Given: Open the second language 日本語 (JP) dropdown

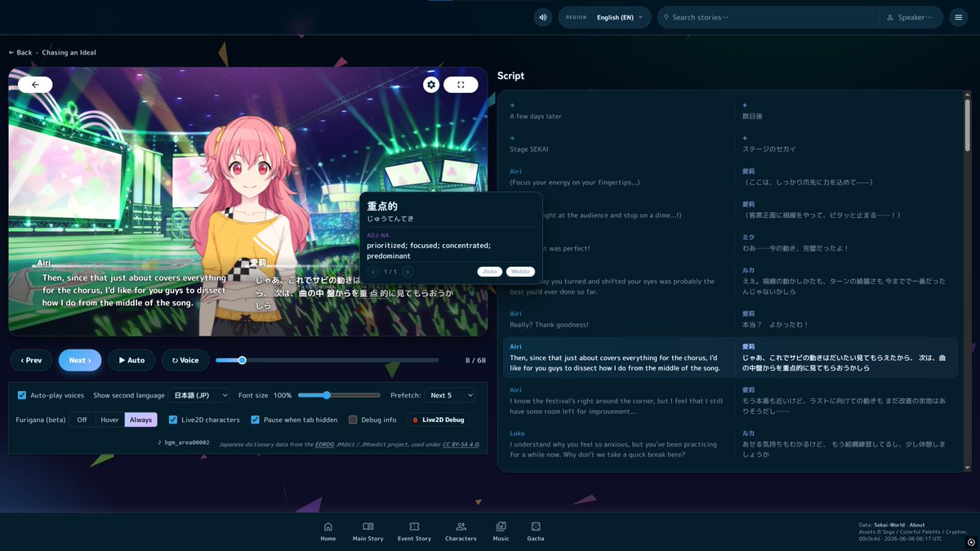Looking at the screenshot, I should click(x=198, y=395).
